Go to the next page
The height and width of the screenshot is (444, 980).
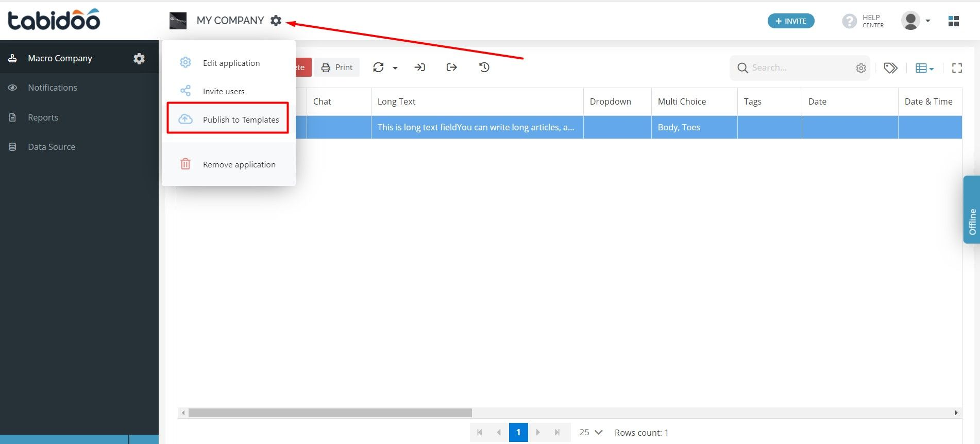(538, 433)
